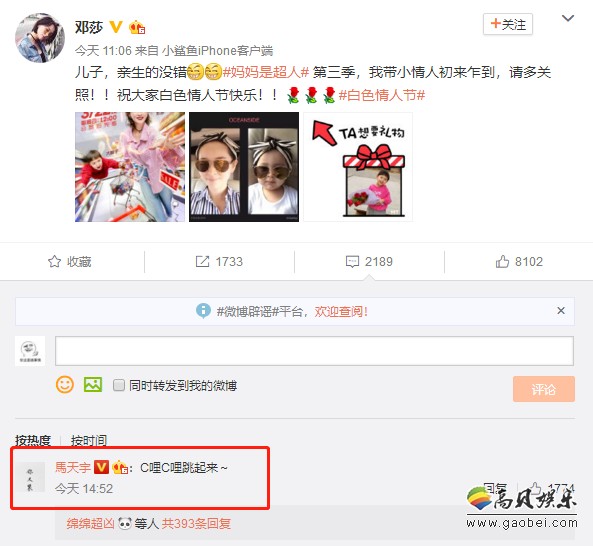The height and width of the screenshot is (546, 593).
Task: Open the sunglasses selfie thumbnail
Action: pos(244,167)
